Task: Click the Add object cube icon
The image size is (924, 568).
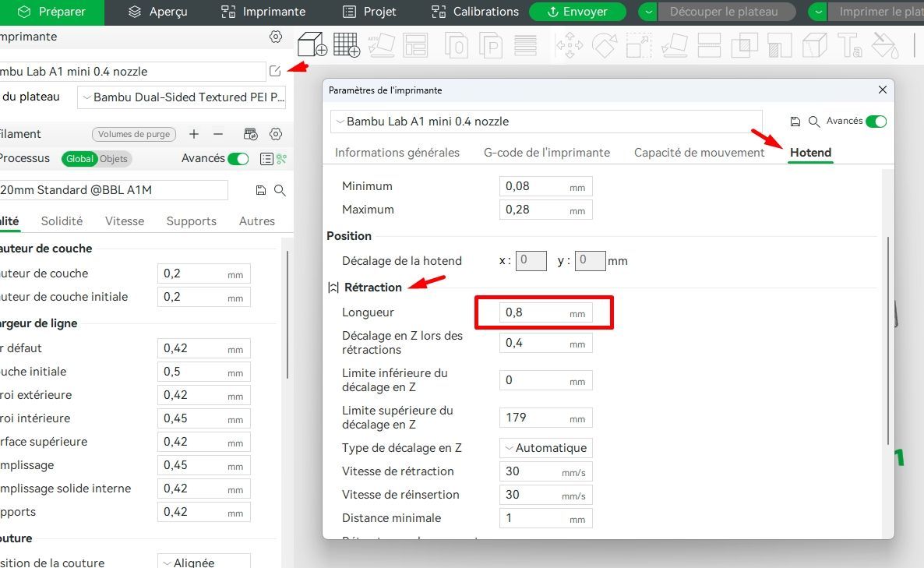Action: 312,44
